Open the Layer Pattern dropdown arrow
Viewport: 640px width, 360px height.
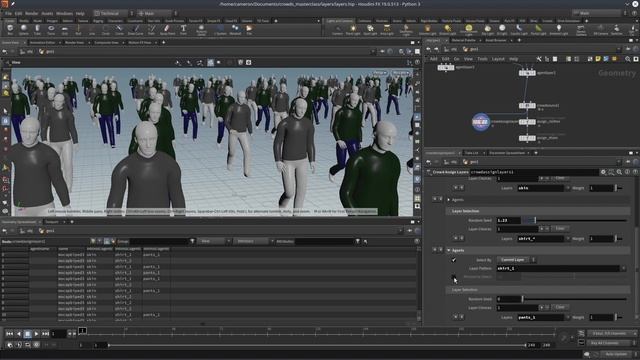(x=623, y=269)
